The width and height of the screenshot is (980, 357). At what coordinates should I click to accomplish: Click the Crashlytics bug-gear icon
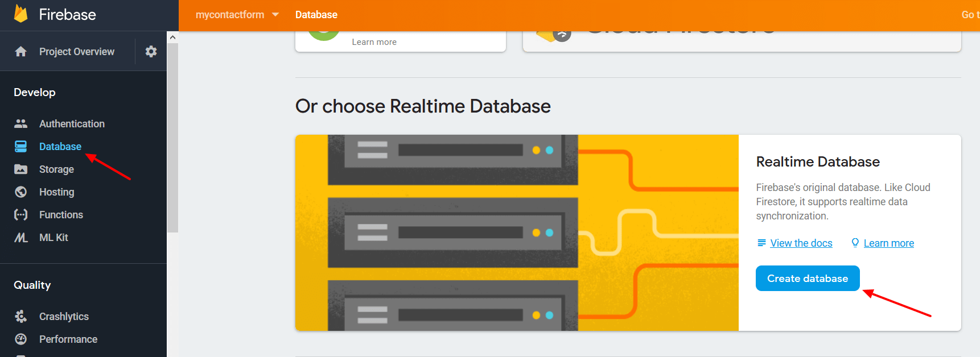pyautogui.click(x=21, y=316)
